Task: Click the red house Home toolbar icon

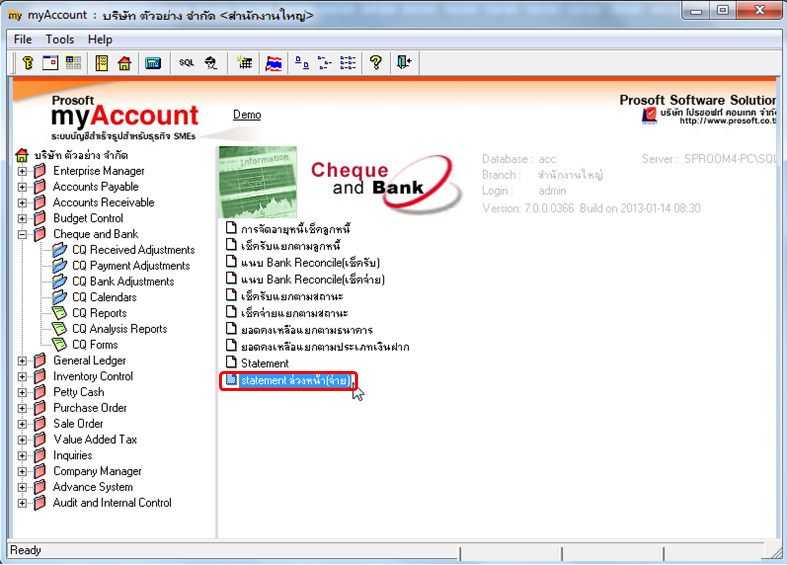Action: (124, 63)
